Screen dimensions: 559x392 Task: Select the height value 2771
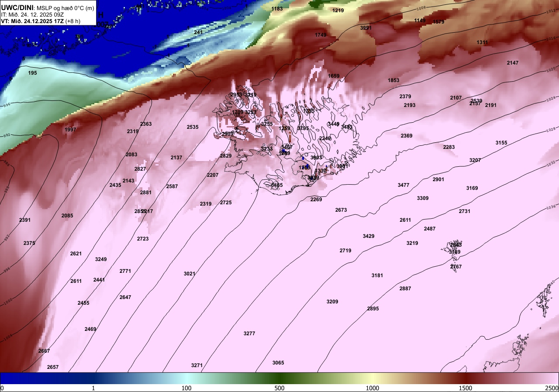(125, 271)
